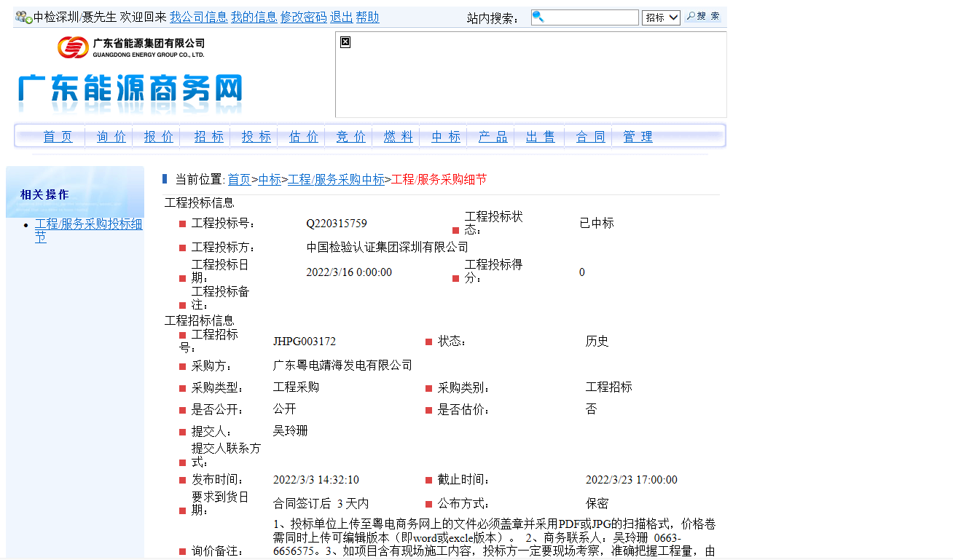The height and width of the screenshot is (560, 953).
Task: Expand the 招标 search type dropdown
Action: click(662, 17)
